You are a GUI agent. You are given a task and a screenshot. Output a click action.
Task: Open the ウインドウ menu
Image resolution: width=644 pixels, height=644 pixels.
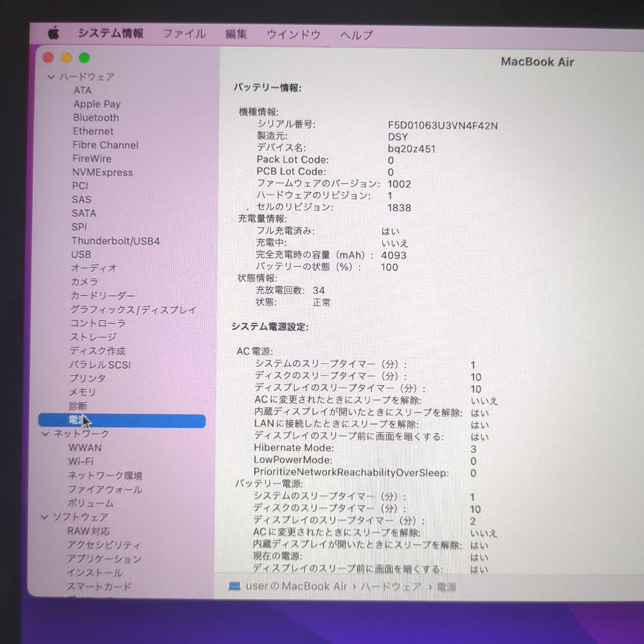click(293, 34)
